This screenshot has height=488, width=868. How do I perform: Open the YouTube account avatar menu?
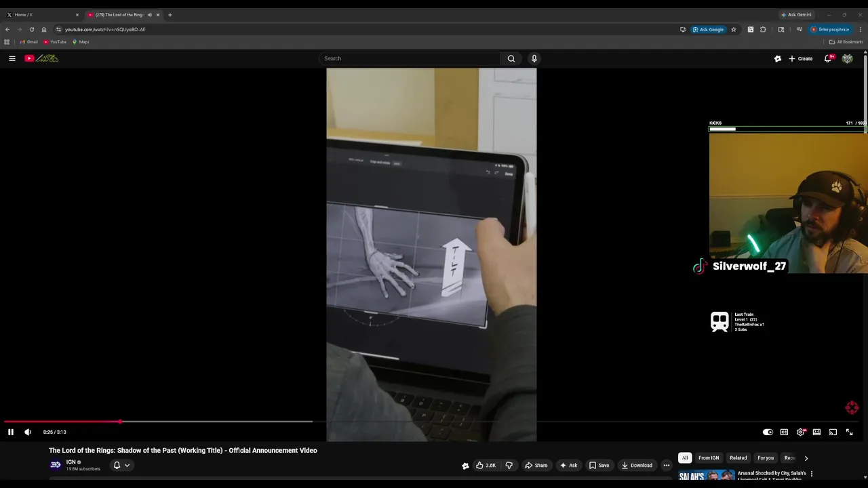(x=847, y=58)
